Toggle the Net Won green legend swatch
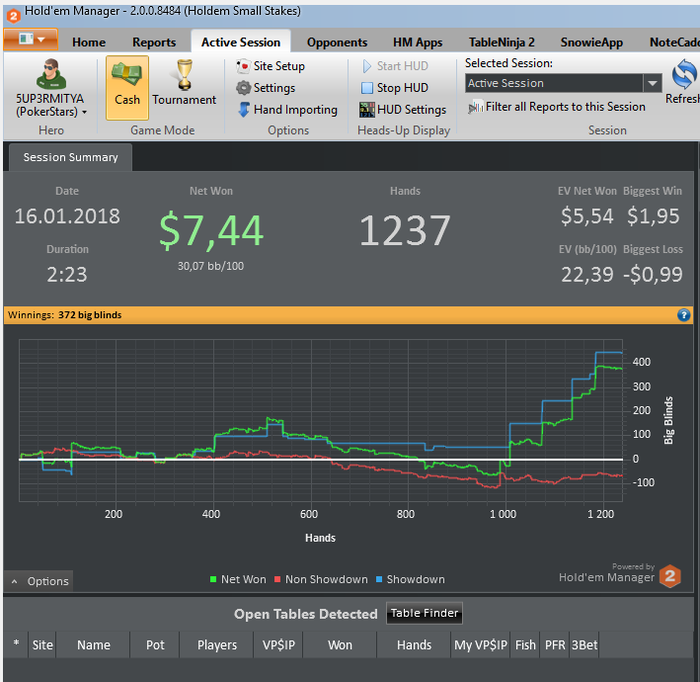 point(213,579)
